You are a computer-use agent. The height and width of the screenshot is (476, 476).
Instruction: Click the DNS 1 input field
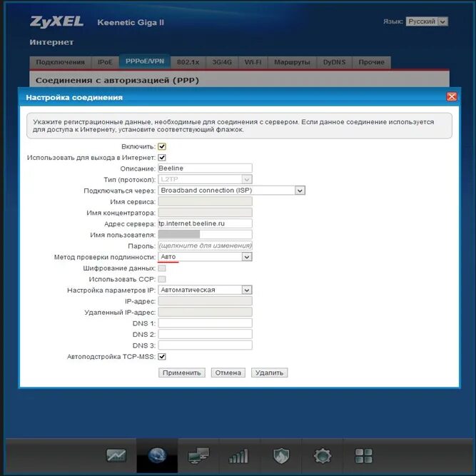click(x=205, y=323)
